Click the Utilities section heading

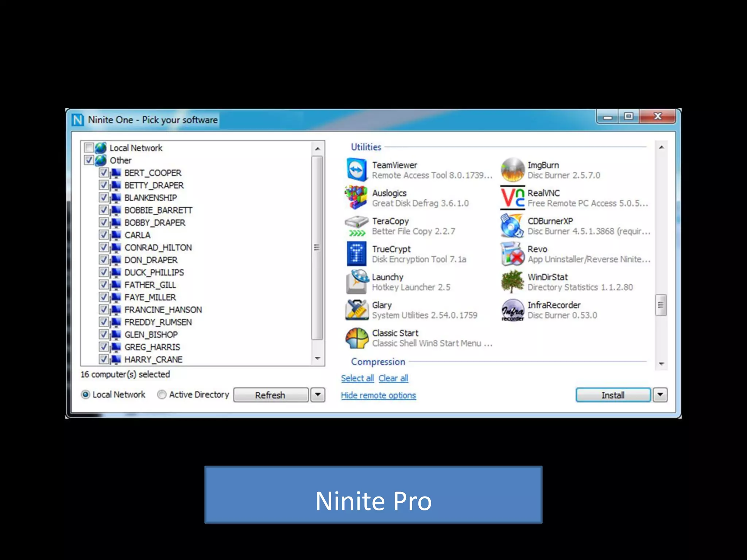[366, 147]
